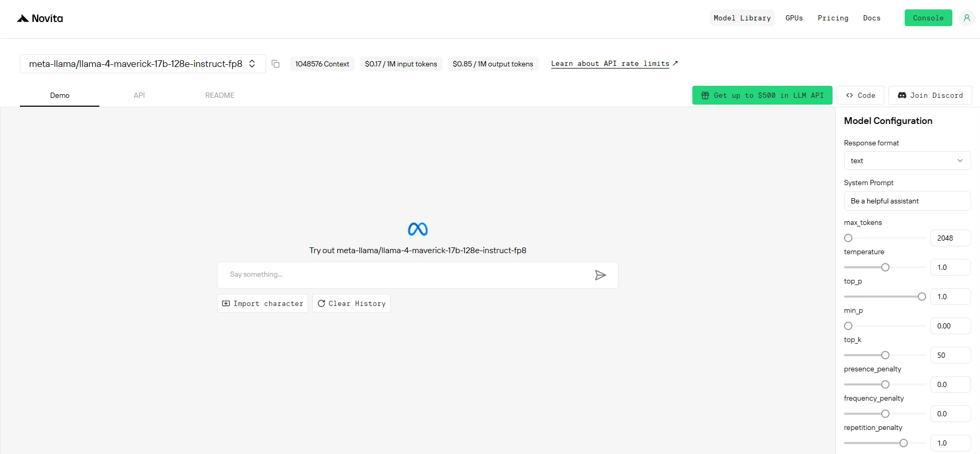The image size is (980, 454).
Task: Click the presence_penalty slider handle
Action: [885, 384]
